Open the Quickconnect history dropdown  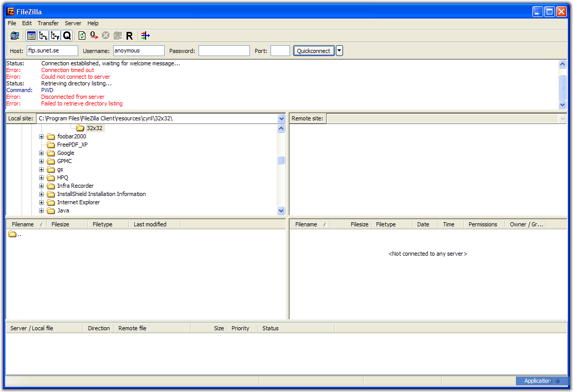pyautogui.click(x=339, y=50)
